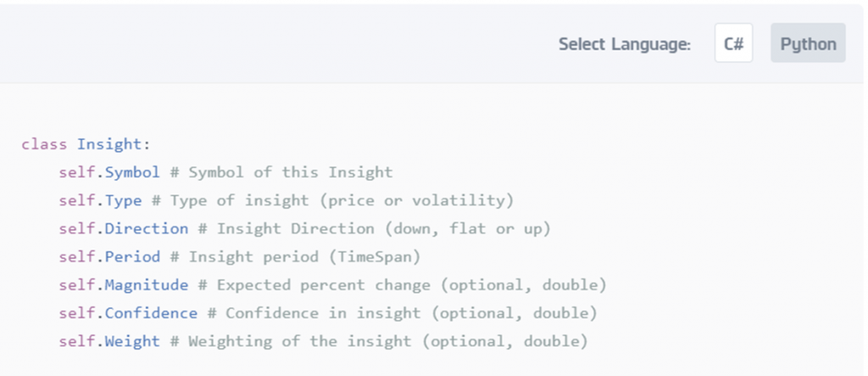The image size is (868, 376).
Task: Click the Type property in code
Action: coord(124,200)
